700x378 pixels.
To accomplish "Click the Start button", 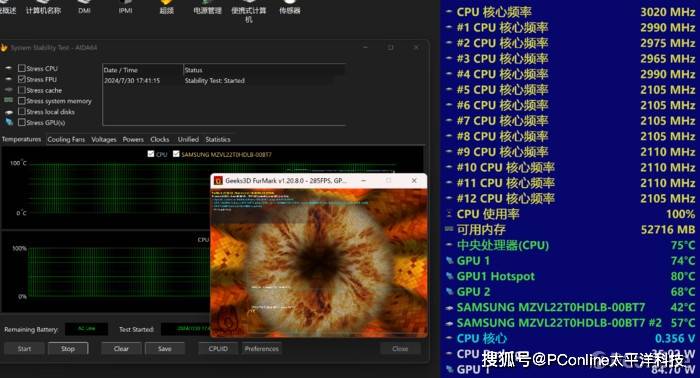I will [x=25, y=349].
